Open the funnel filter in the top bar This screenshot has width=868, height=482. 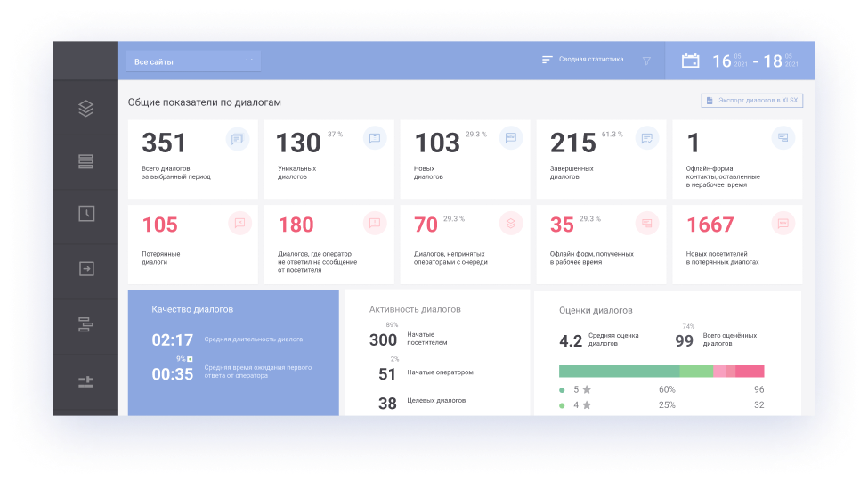point(646,61)
